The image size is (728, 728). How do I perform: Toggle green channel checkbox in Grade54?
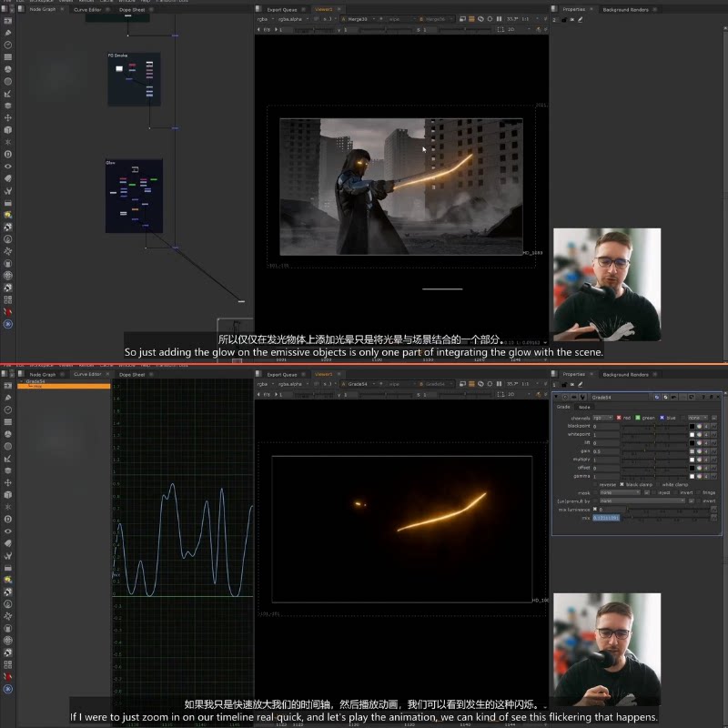tap(638, 418)
